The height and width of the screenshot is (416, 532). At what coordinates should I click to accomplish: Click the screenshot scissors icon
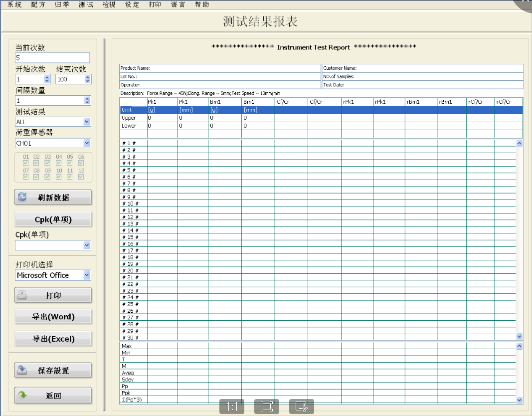click(x=302, y=407)
